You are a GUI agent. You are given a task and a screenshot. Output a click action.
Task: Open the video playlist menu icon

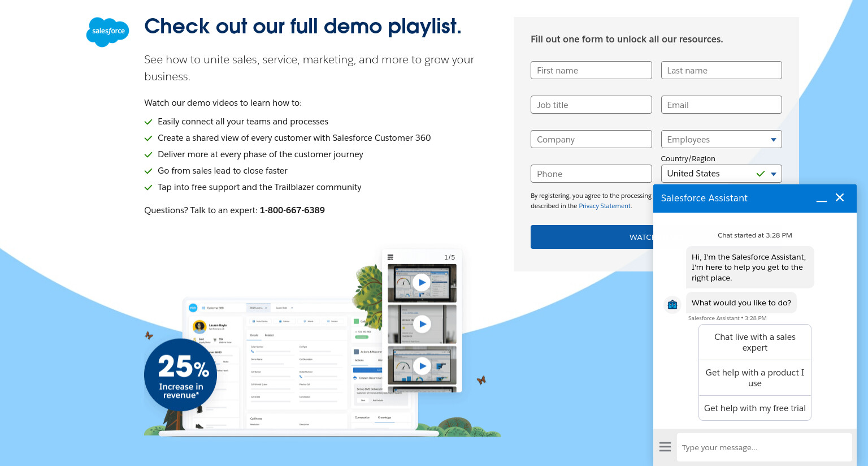(x=390, y=257)
